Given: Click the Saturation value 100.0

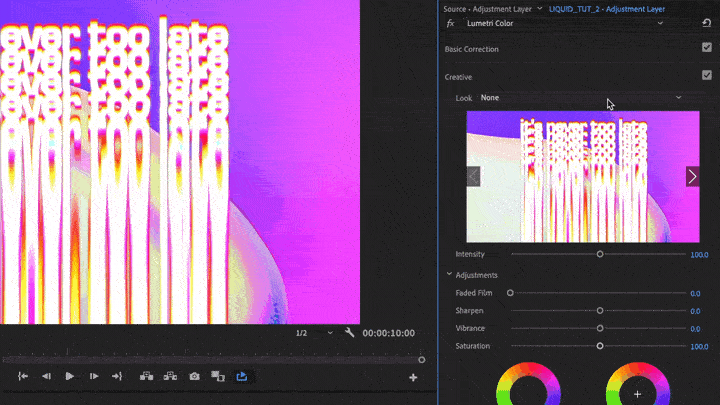Looking at the screenshot, I should click(699, 346).
